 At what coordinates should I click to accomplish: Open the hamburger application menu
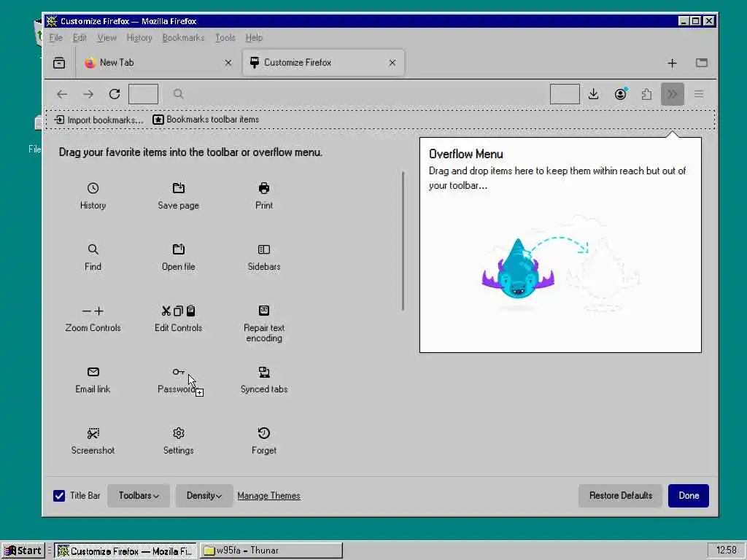(699, 94)
